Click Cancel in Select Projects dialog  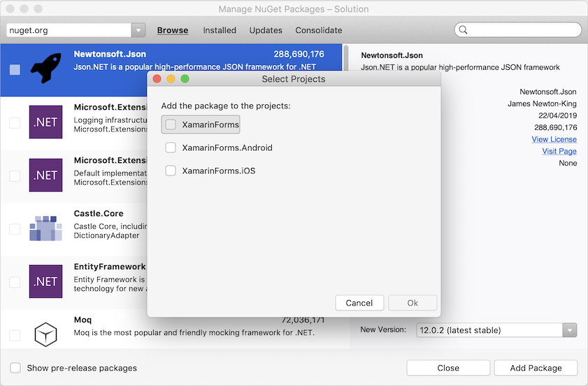tap(359, 303)
